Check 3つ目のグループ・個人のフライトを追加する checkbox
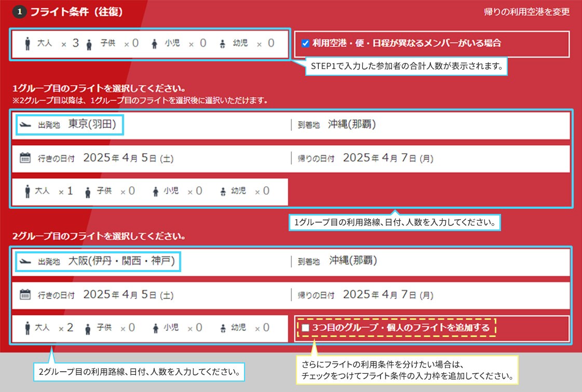582x392 pixels. coord(305,328)
